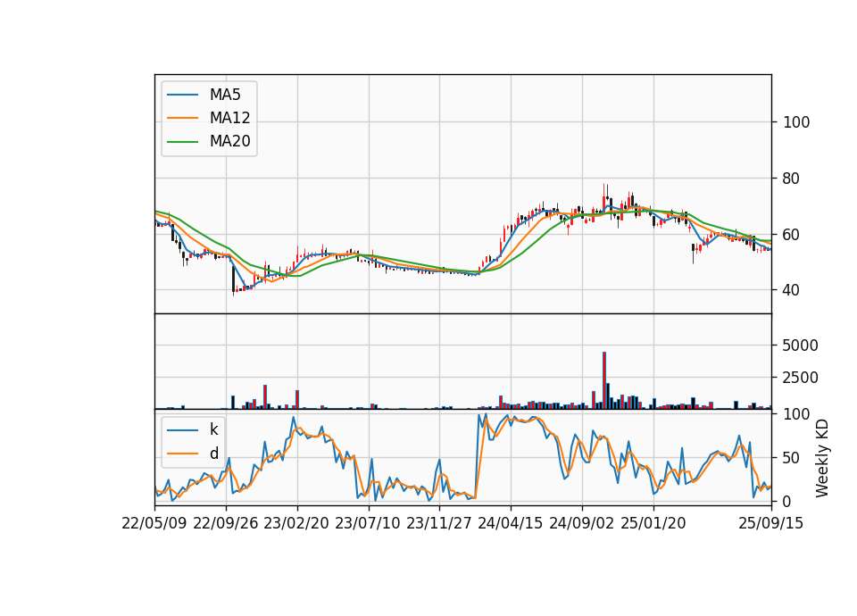The width and height of the screenshot is (857, 616).
Task: Click the blue k legend line sample
Action: click(182, 430)
